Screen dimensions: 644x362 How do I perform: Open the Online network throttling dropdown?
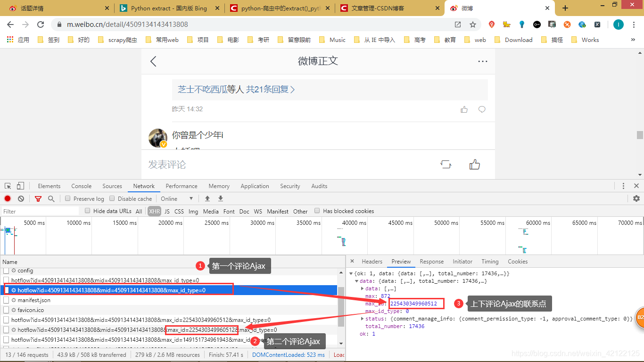pos(175,198)
